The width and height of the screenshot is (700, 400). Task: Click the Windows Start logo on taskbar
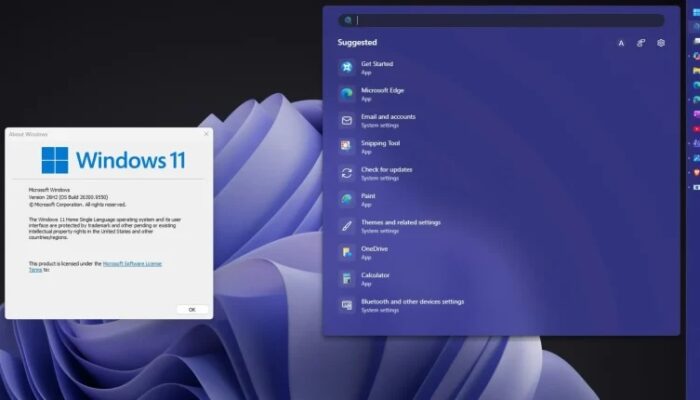pyautogui.click(x=696, y=12)
